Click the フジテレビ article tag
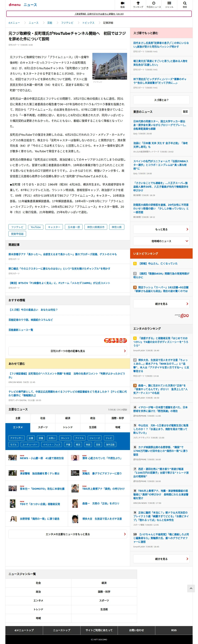198x644 pixels. (17, 227)
